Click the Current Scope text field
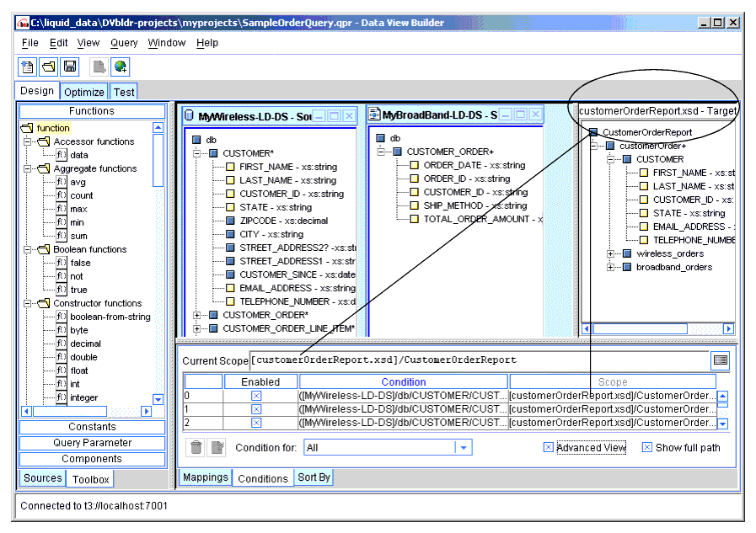The width and height of the screenshot is (756, 533). [479, 360]
